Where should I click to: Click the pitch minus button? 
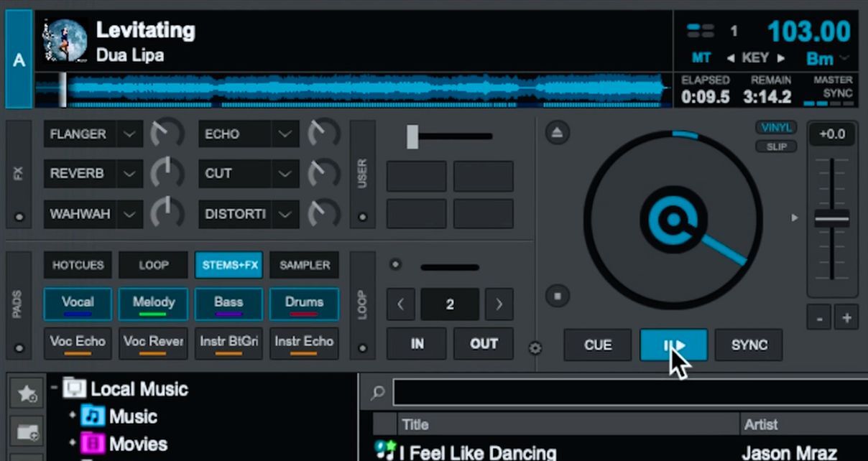point(818,317)
